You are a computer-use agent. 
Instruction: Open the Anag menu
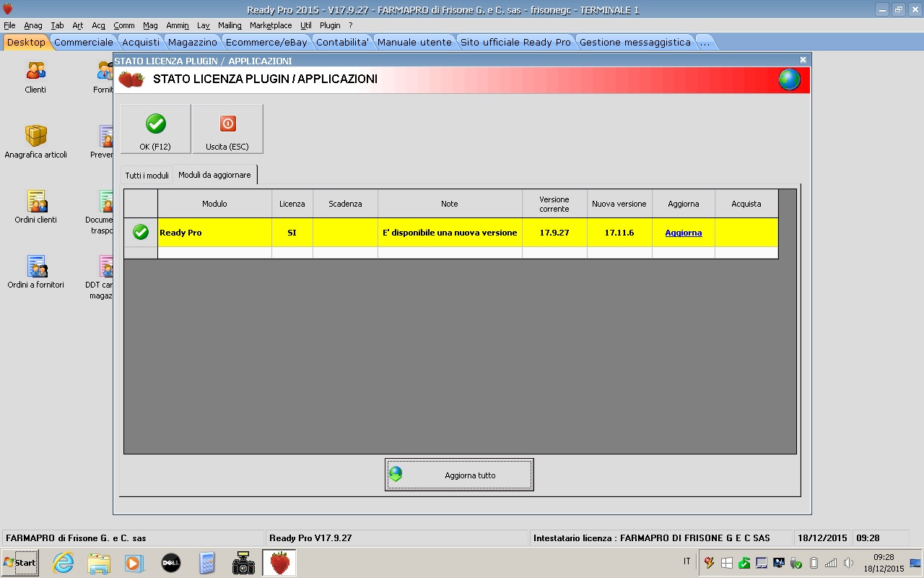(33, 25)
